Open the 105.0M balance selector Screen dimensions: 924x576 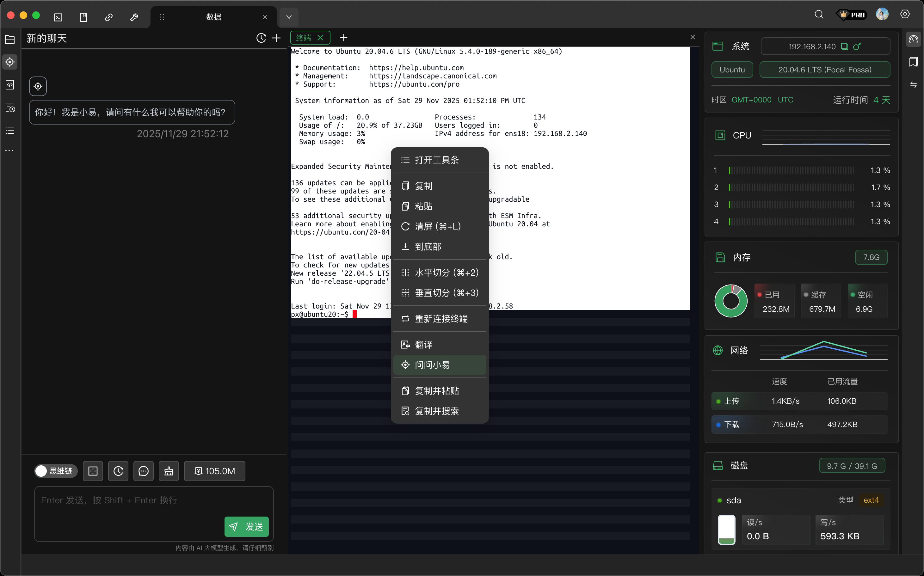214,471
